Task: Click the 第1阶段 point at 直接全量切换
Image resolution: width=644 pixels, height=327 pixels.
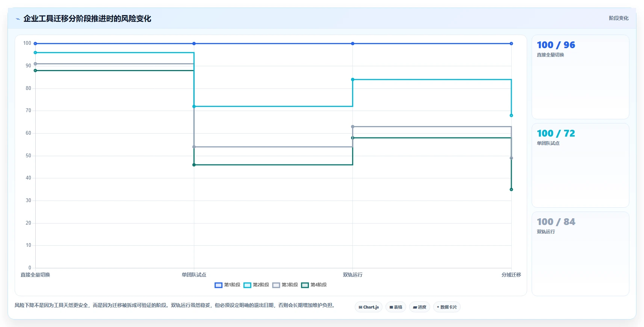Action: click(35, 44)
